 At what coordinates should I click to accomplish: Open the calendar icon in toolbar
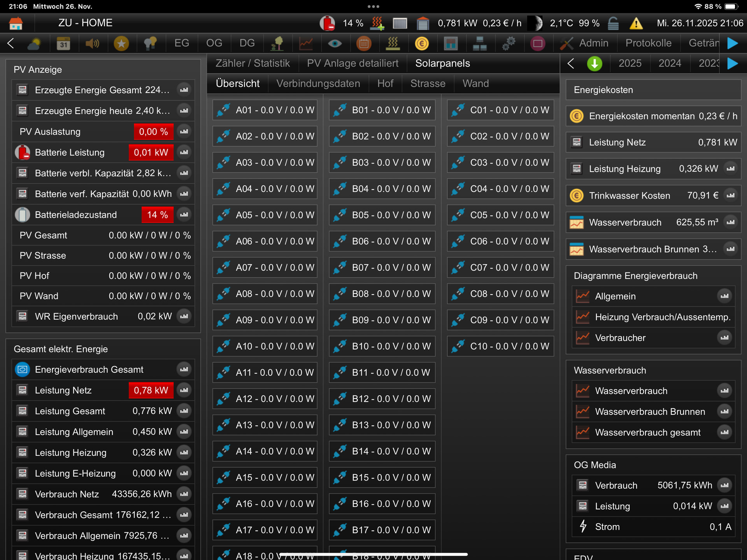click(x=63, y=43)
